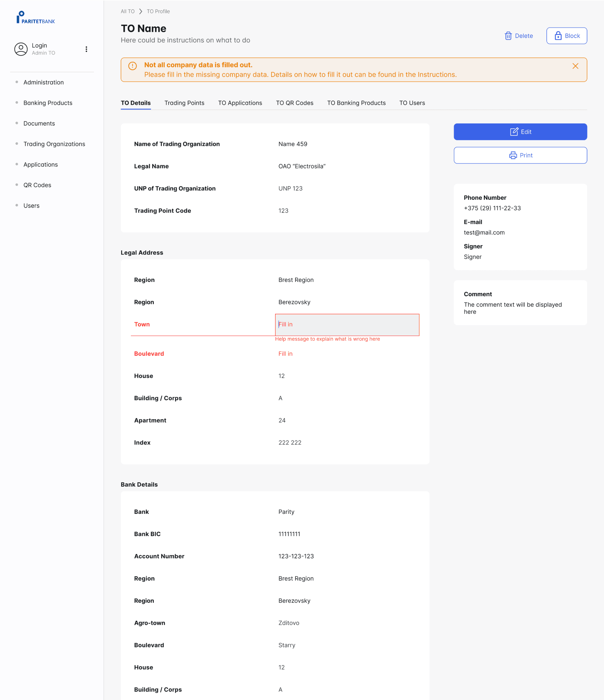Image resolution: width=604 pixels, height=700 pixels.
Task: Dismiss the orange warning banner
Action: 575,66
